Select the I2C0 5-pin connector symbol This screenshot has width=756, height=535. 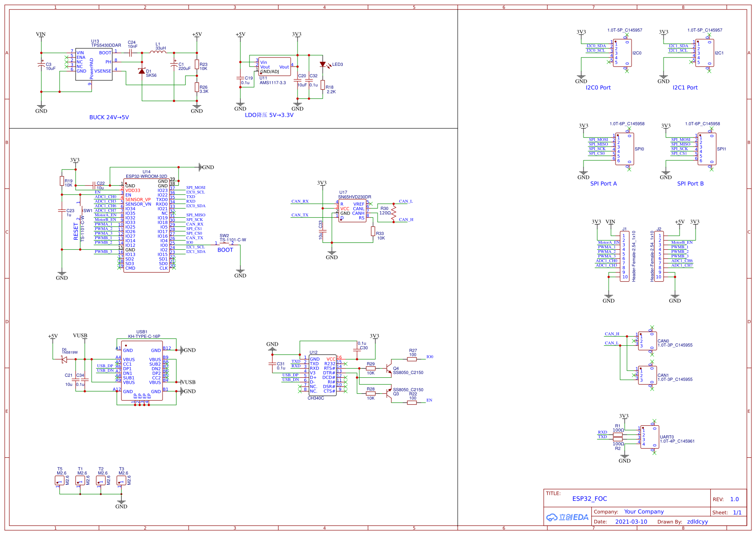coord(622,53)
